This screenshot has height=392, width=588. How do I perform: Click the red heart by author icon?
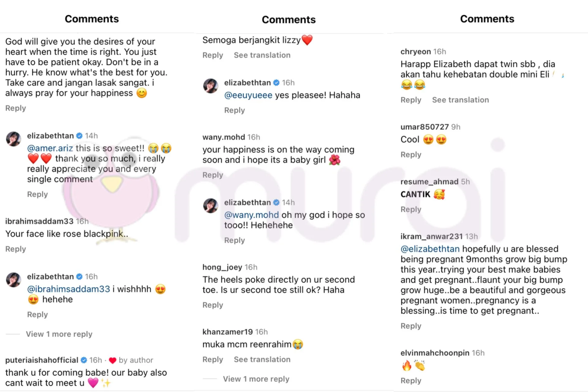pyautogui.click(x=112, y=360)
